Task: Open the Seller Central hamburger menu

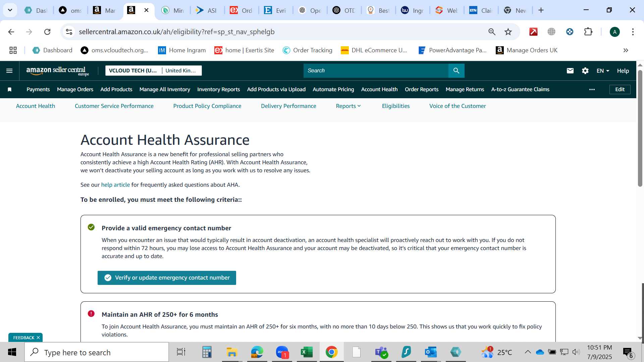Action: tap(9, 71)
